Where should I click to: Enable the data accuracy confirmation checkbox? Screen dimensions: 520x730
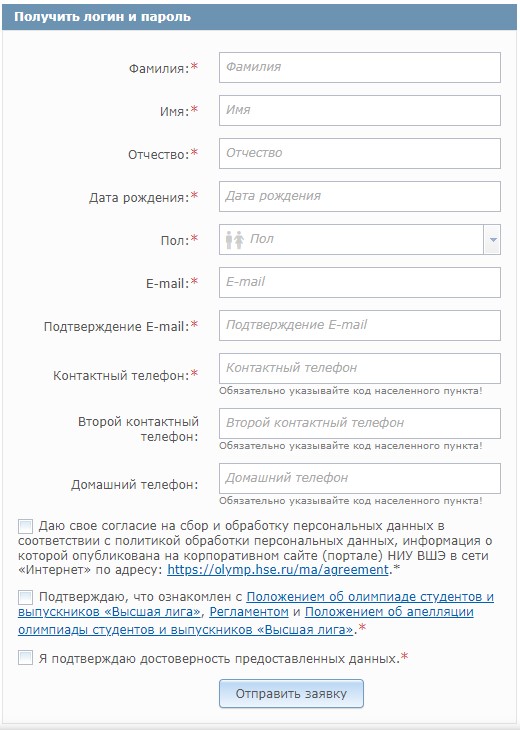tap(26, 658)
